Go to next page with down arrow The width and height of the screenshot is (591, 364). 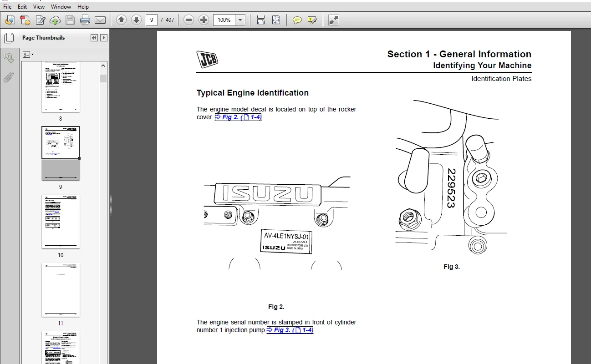pos(136,20)
